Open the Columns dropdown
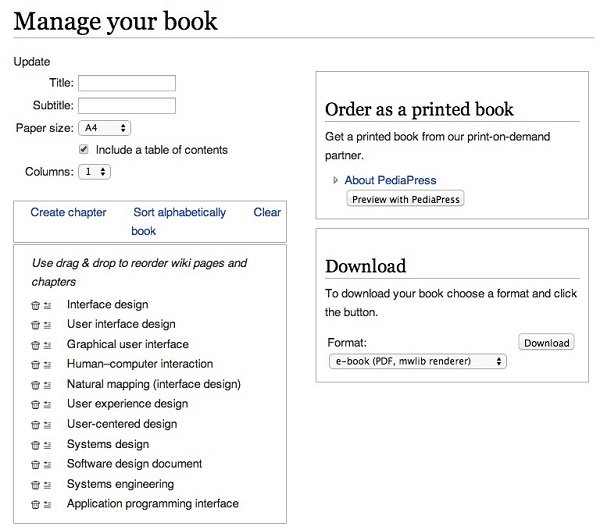Viewport: 600px width, 530px height. click(95, 172)
